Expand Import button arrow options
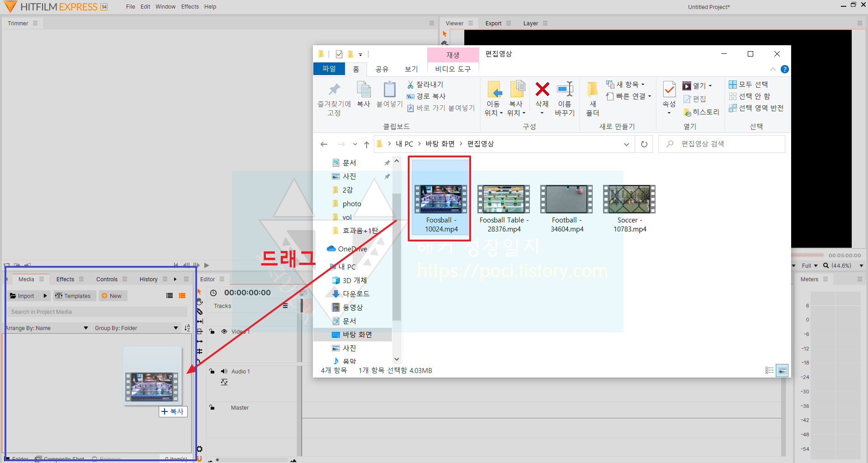 click(45, 296)
